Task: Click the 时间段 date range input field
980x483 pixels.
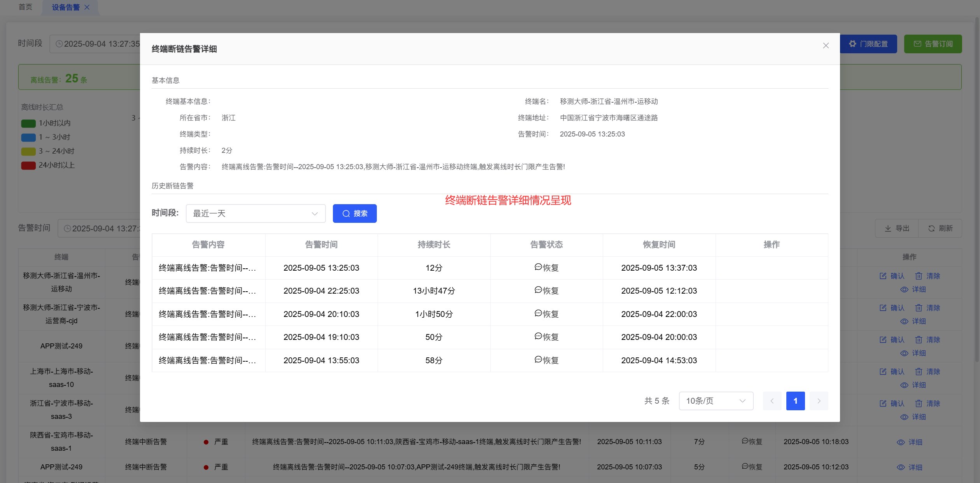Action: click(95, 44)
